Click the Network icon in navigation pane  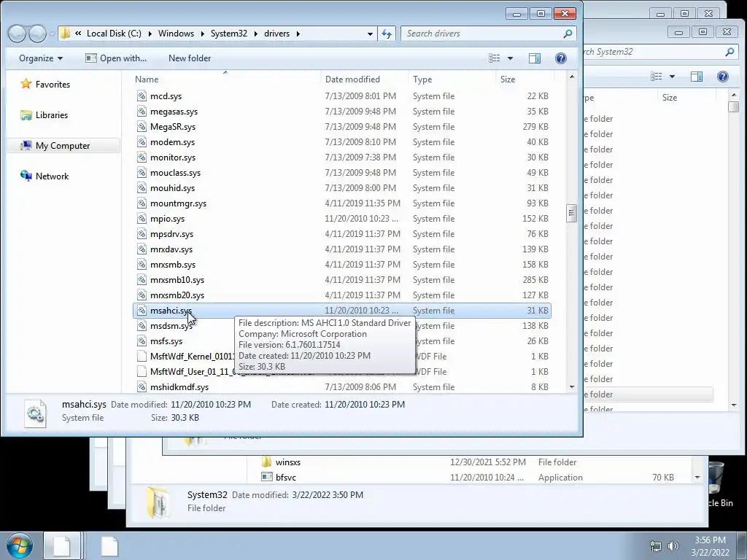click(26, 176)
